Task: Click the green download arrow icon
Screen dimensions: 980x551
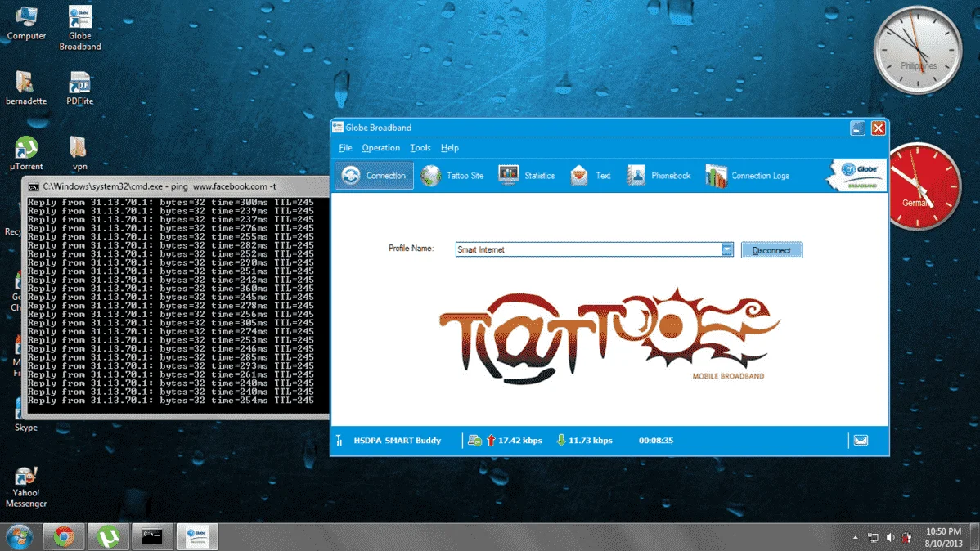Action: click(x=560, y=441)
